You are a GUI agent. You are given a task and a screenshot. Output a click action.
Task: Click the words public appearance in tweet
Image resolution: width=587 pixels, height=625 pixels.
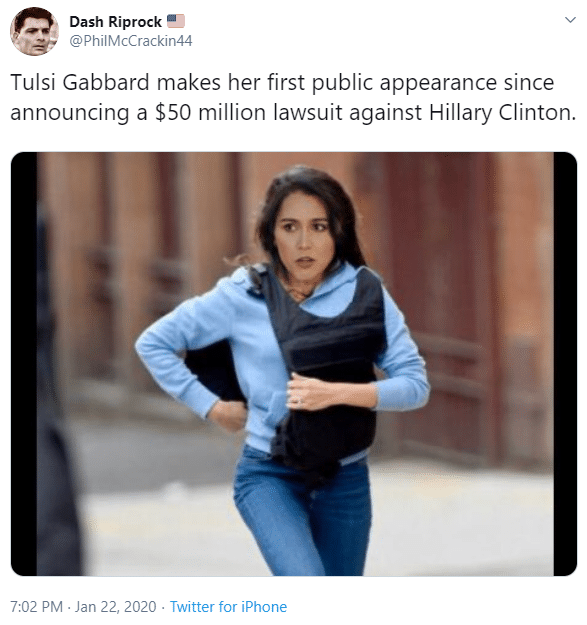(404, 83)
